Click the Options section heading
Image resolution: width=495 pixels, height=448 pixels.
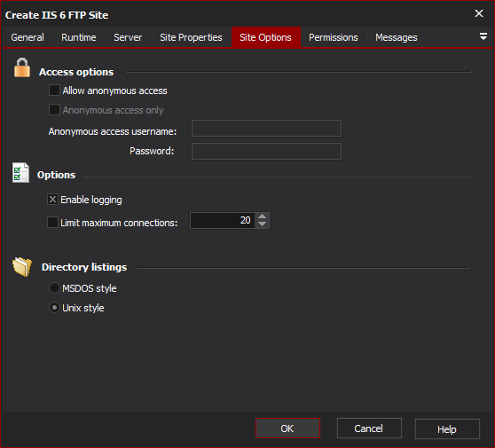click(57, 175)
